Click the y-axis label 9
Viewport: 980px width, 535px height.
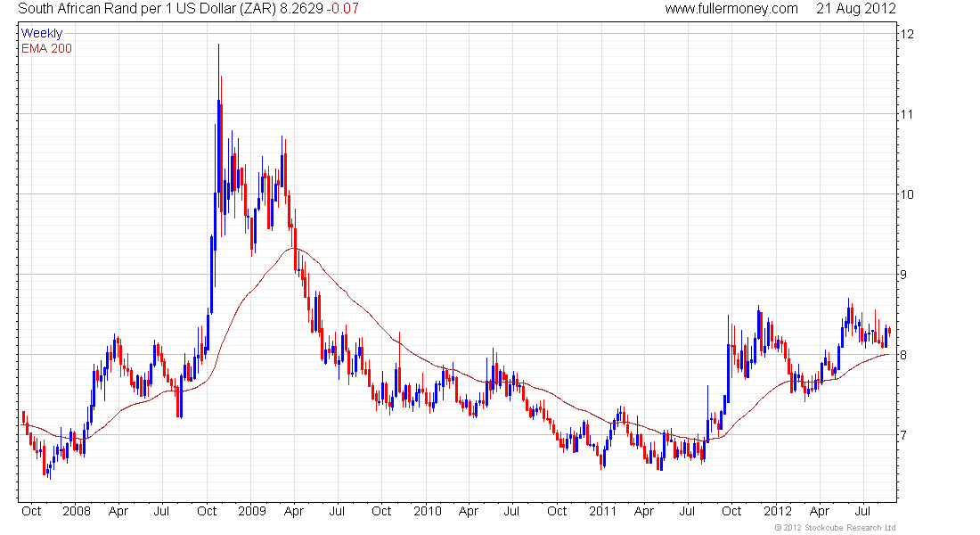(902, 274)
